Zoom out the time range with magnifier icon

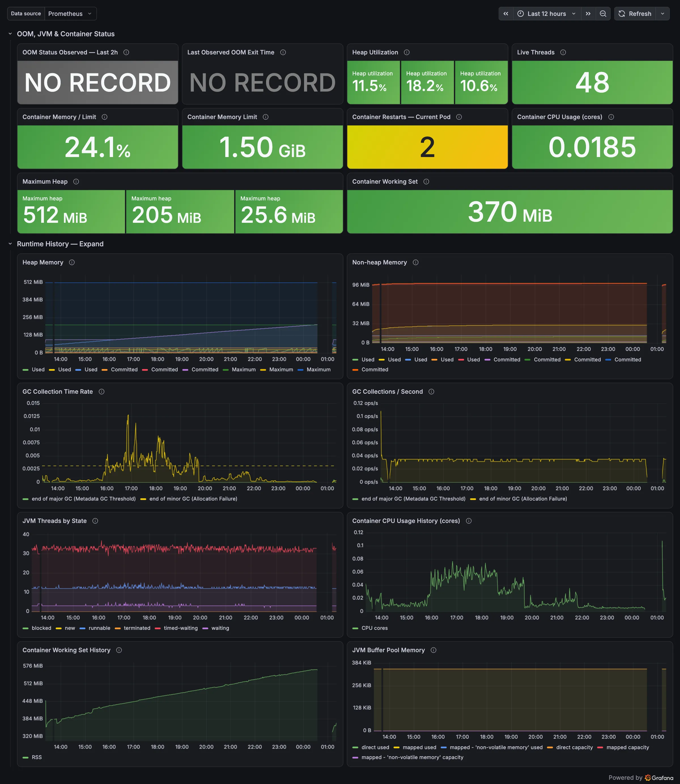tap(603, 14)
